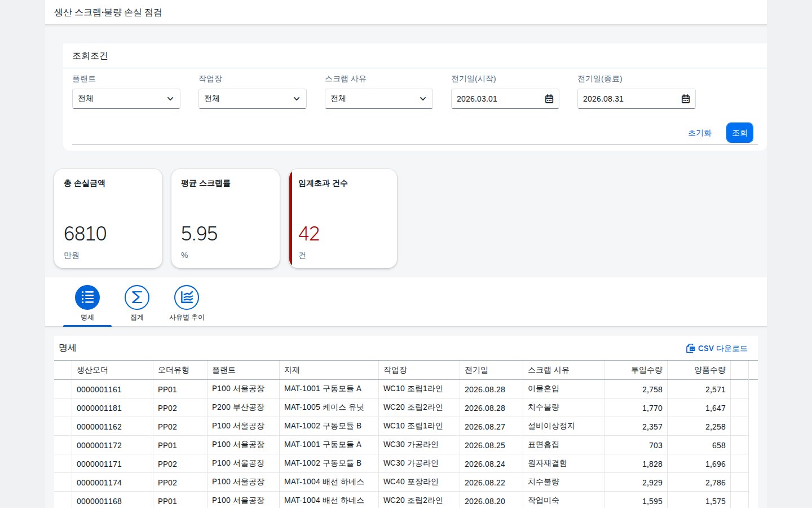Click WC40 포장라인 work center cell
This screenshot has height=508, width=812.
tap(420, 482)
